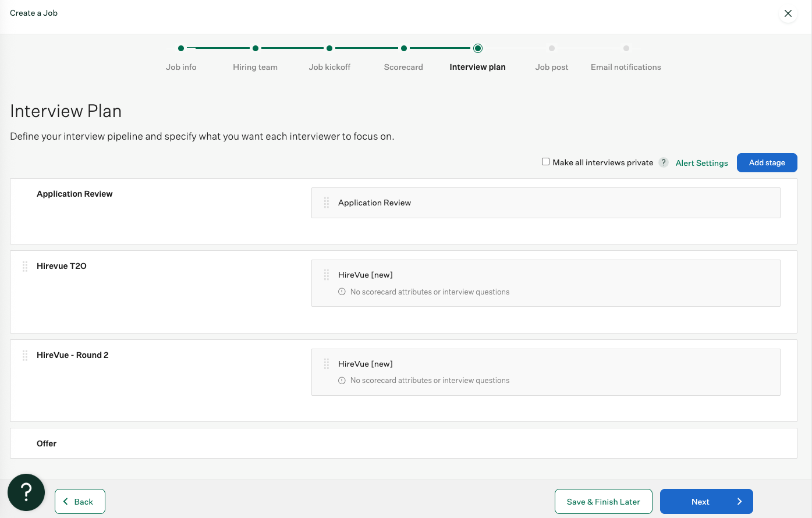The width and height of the screenshot is (812, 518).
Task: Click the warning icon in HireVue - Round 2 card
Action: [x=342, y=381]
